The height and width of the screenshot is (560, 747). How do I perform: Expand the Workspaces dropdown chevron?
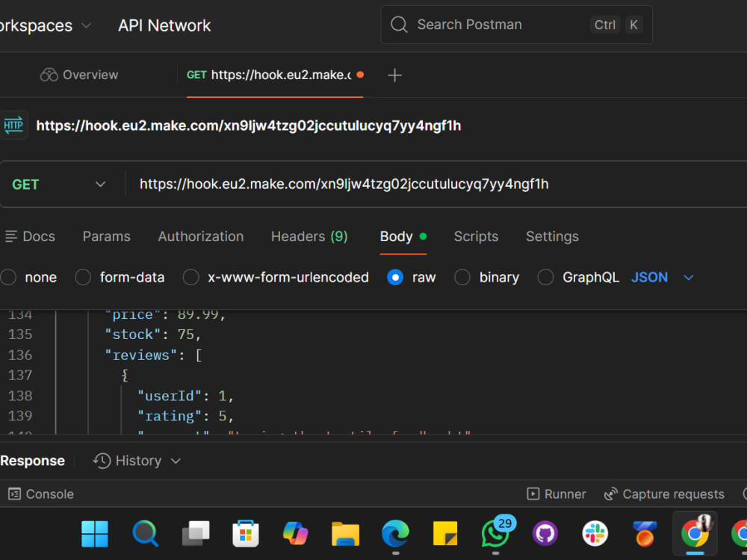(86, 25)
